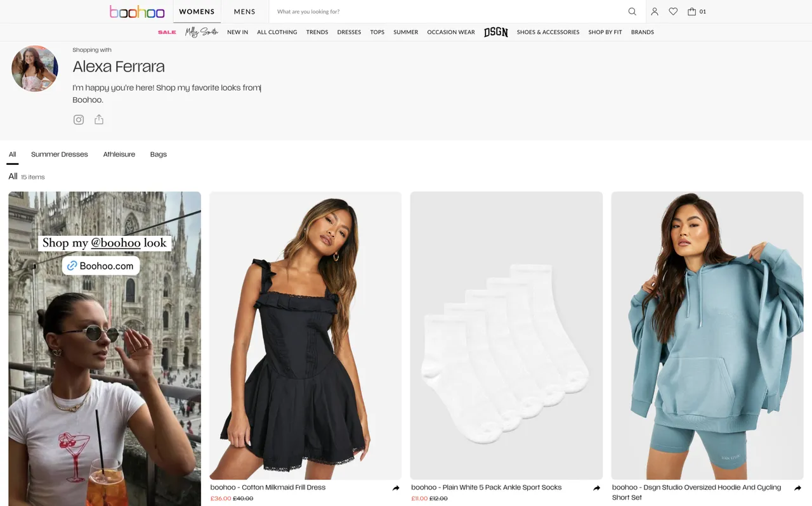Select the All category tab
The width and height of the screenshot is (812, 506).
click(x=12, y=154)
